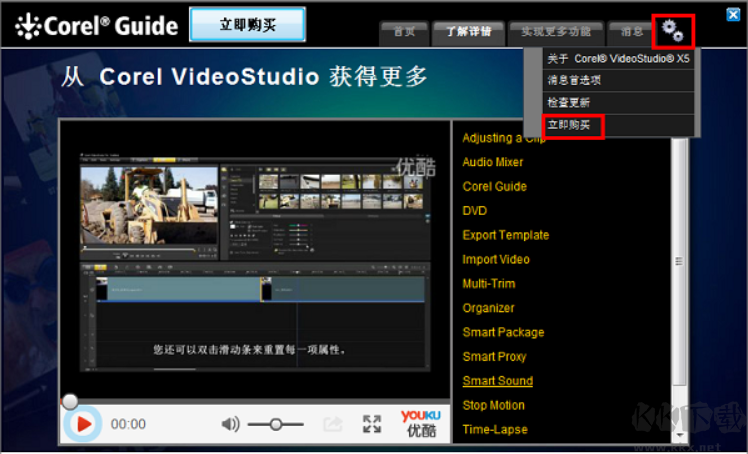Open the 消息 tab
The height and width of the screenshot is (454, 748).
click(632, 31)
